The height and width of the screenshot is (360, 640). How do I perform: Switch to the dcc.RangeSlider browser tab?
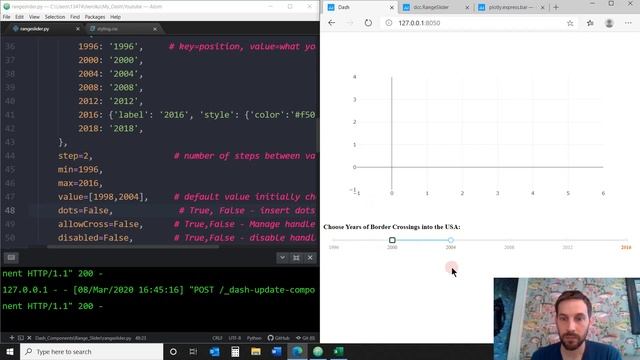click(x=435, y=7)
